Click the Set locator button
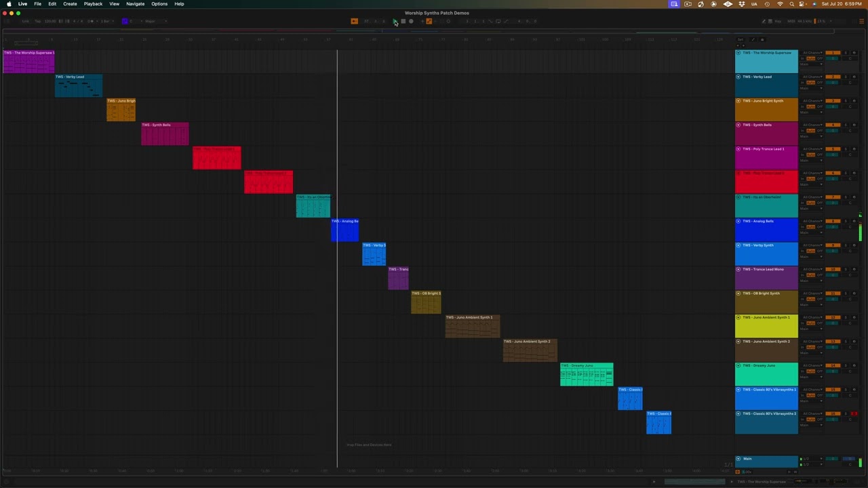 pyautogui.click(x=741, y=39)
